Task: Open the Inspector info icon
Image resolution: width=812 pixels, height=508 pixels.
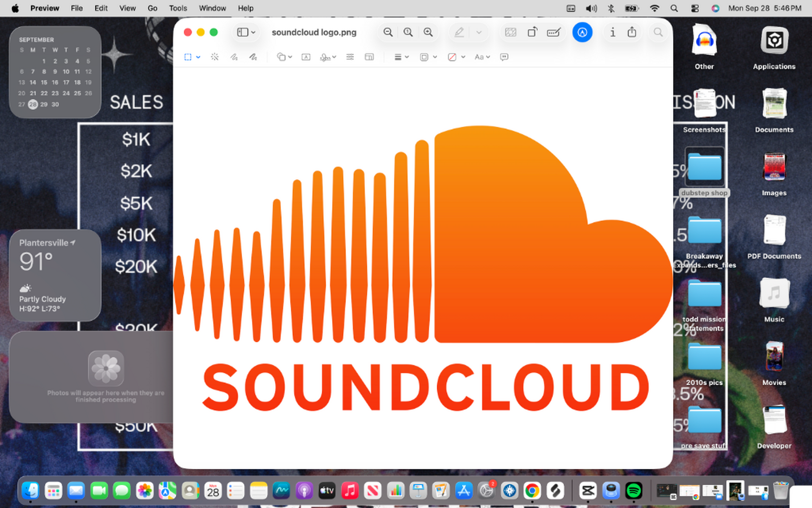Action: click(x=613, y=32)
